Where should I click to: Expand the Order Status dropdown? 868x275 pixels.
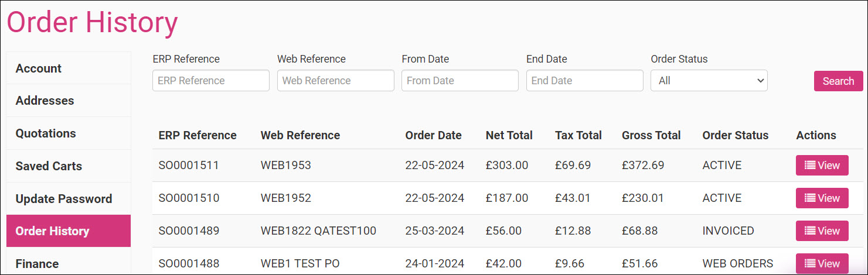click(709, 81)
